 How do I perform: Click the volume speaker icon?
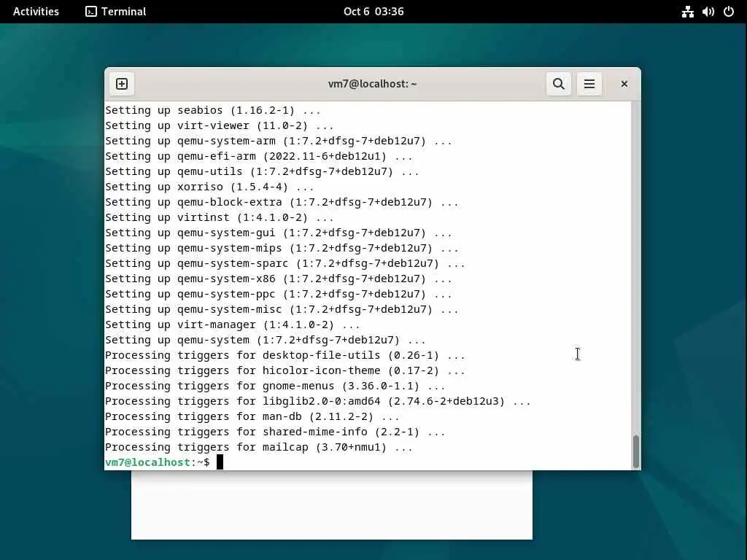click(708, 12)
